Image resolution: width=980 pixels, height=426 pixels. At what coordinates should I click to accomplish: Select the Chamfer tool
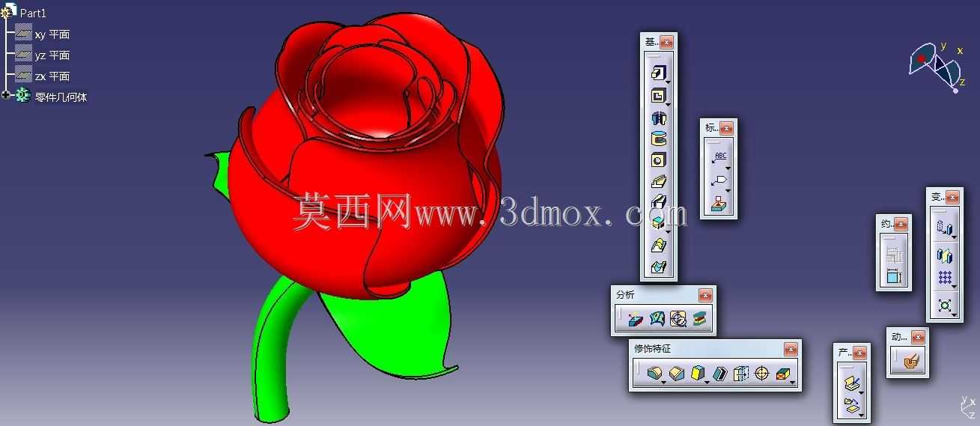(677, 373)
